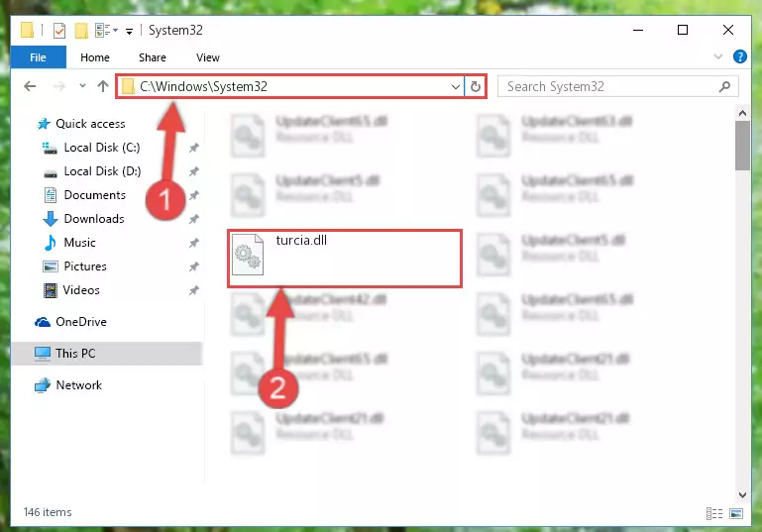Click the 146 items status text

point(48,512)
